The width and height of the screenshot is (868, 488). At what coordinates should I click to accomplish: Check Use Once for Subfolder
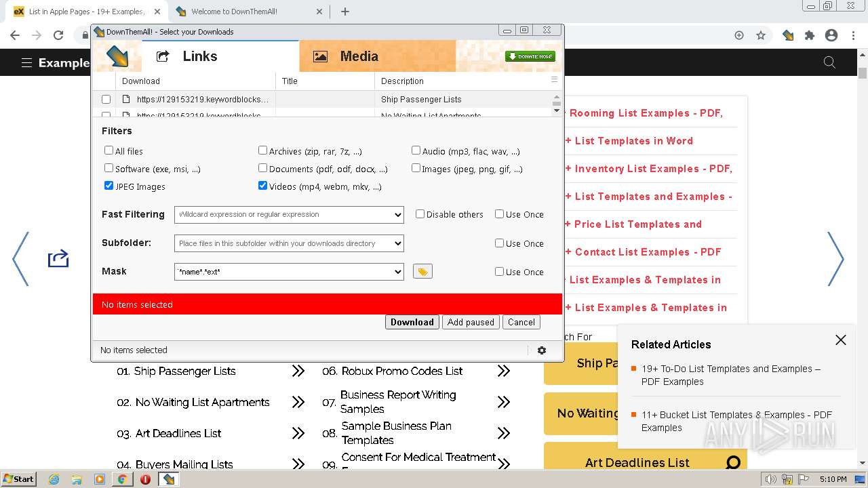[x=499, y=243]
